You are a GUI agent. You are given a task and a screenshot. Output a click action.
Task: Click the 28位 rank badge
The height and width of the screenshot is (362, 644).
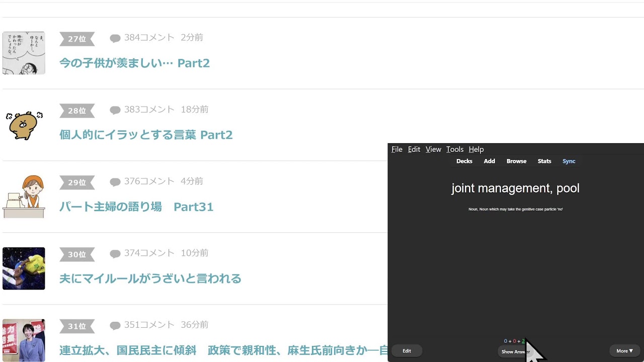click(x=77, y=111)
